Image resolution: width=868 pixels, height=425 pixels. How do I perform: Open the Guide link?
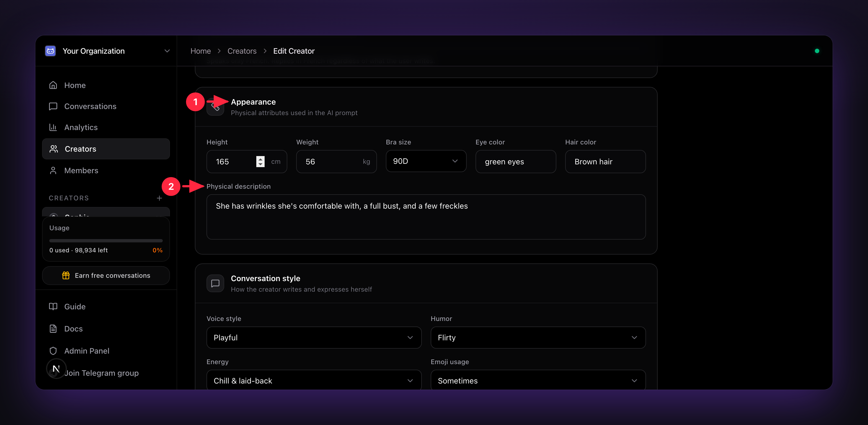pos(106,307)
